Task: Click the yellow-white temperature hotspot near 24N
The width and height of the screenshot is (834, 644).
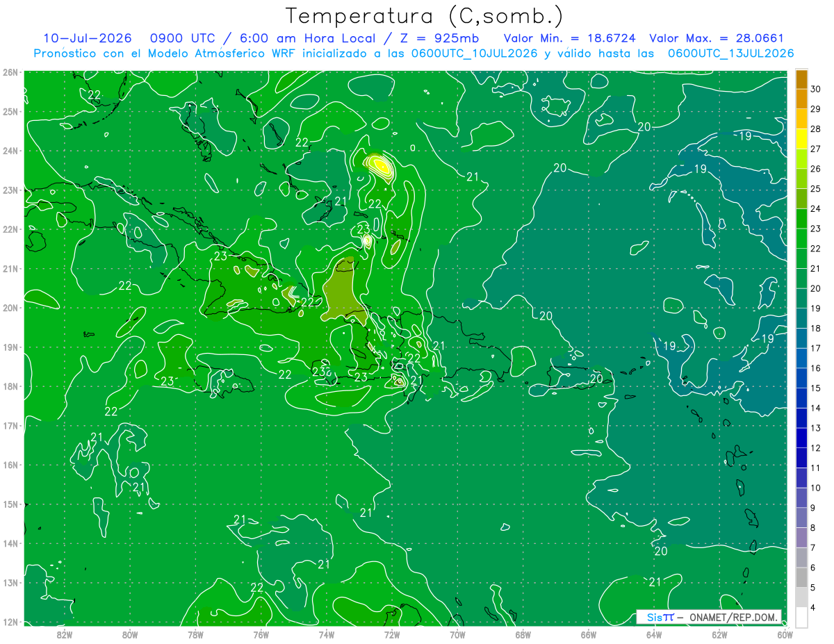Action: point(381,165)
